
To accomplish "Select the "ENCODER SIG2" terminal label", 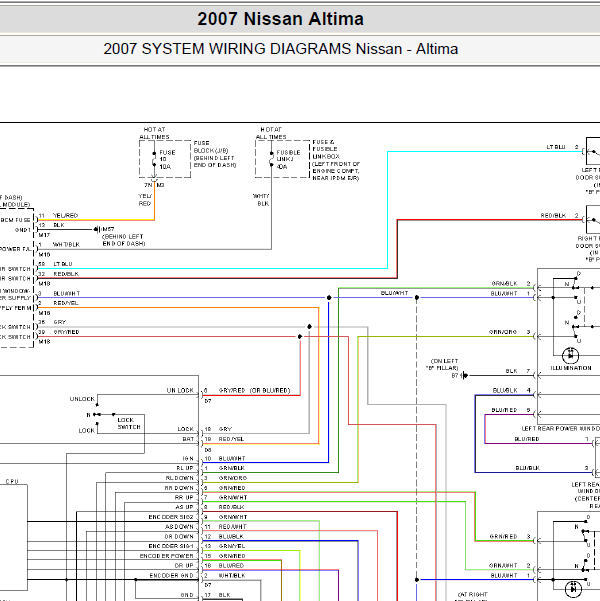I will (171, 517).
